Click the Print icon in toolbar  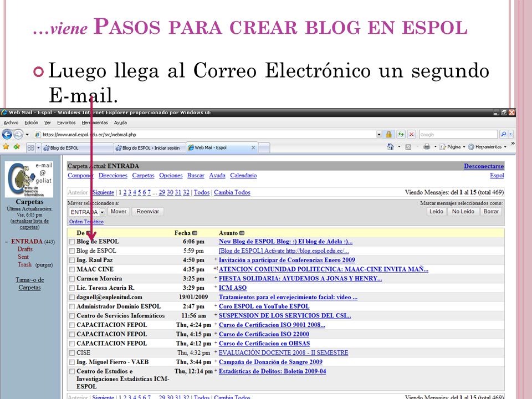pos(427,147)
